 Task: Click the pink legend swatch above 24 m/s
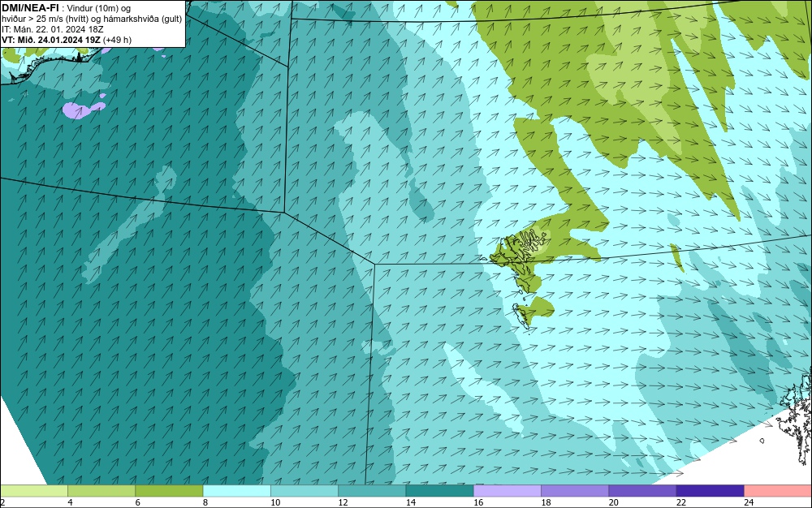[777, 490]
